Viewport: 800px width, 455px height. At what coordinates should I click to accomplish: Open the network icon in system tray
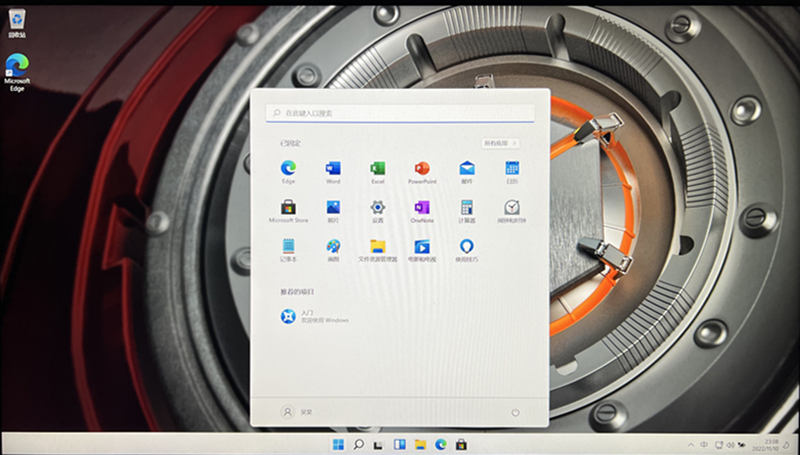(x=719, y=445)
